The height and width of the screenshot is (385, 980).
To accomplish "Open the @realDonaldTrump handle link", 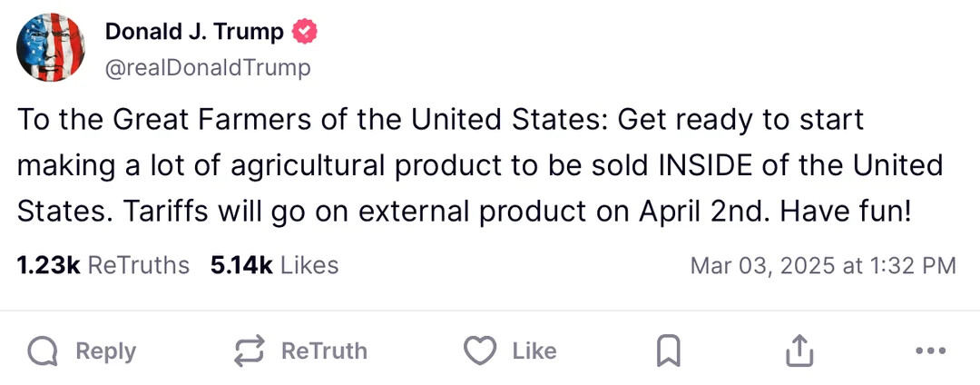I will 208,67.
